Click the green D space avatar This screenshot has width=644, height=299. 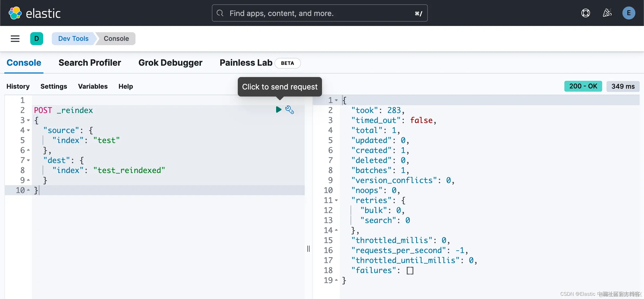(37, 39)
